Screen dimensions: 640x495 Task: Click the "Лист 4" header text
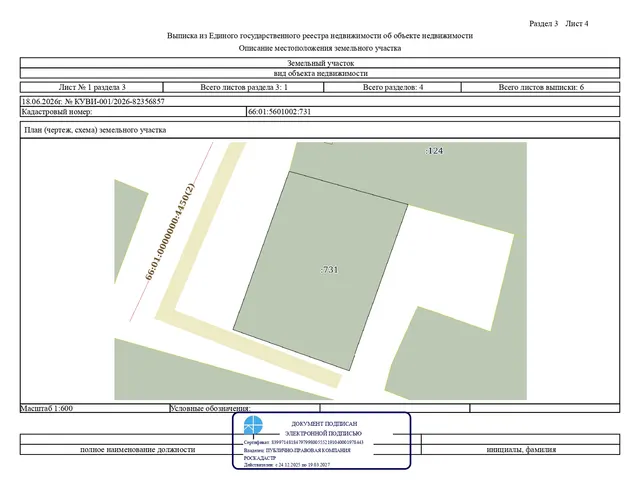tap(577, 24)
